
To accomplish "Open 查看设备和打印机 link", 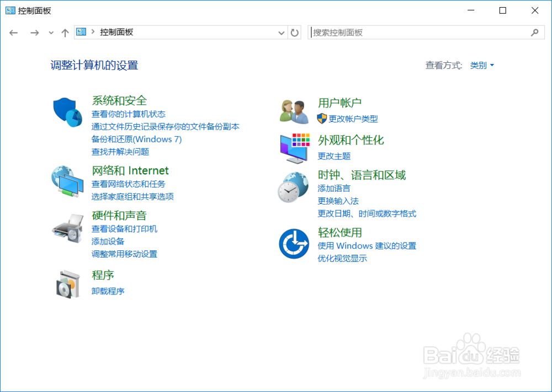I will (124, 229).
